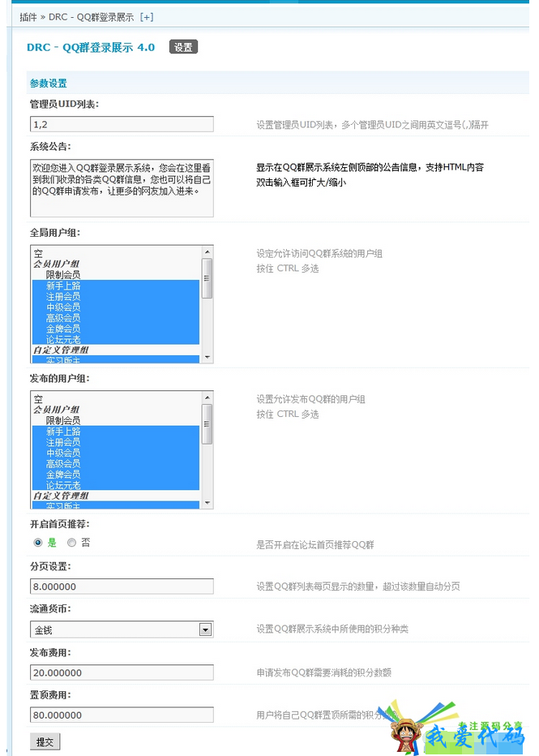Image resolution: width=539 pixels, height=756 pixels.
Task: Select 论坛元老 in 发布的用户组 list
Action: tap(116, 485)
